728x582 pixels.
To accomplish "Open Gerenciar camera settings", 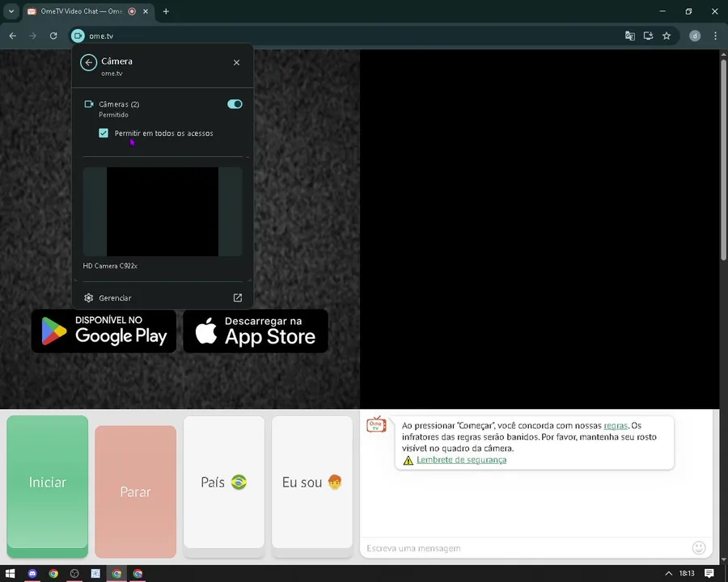I will click(163, 298).
